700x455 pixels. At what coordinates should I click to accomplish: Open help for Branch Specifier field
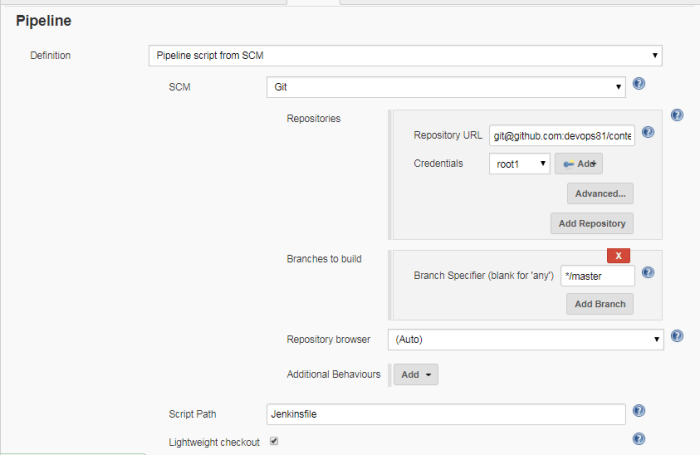click(648, 272)
